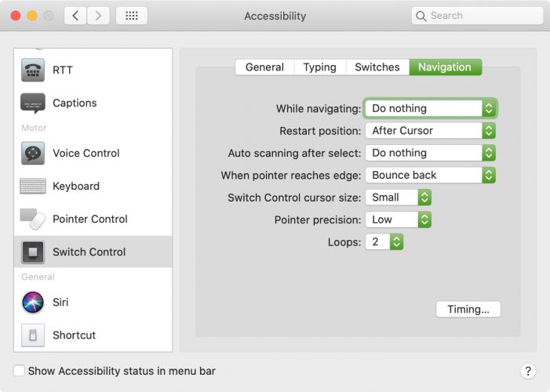Enable Show Accessibility status in menu bar

[x=19, y=371]
